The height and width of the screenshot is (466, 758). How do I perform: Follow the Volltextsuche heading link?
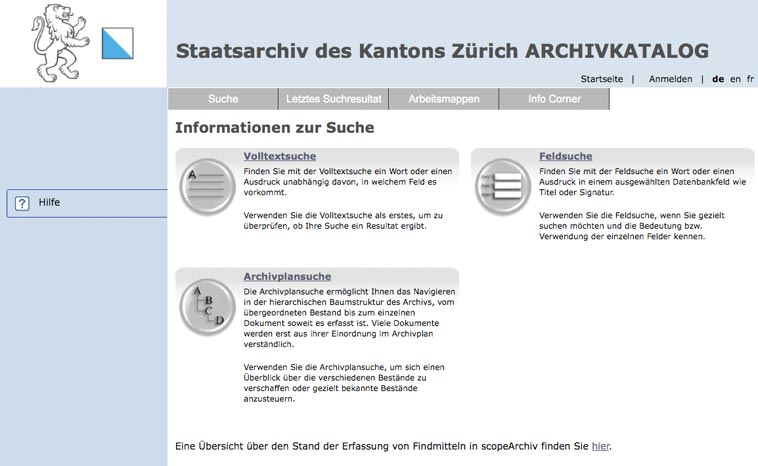280,156
